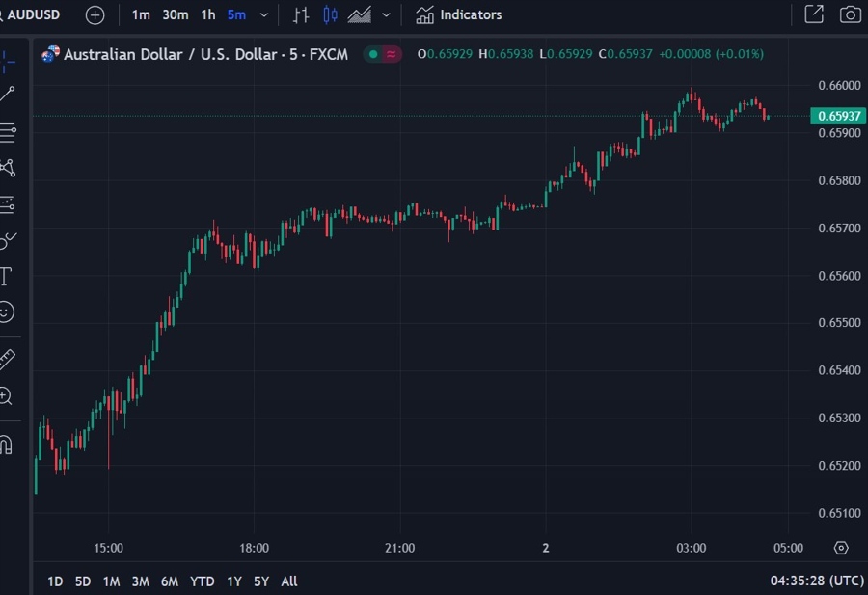Click the 04:35:28 (UTC) timezone clock

pos(817,581)
